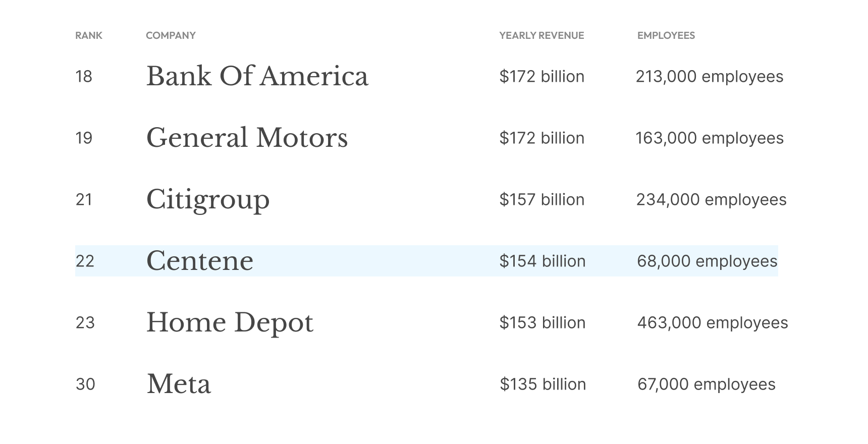Open the highlighted Centene company name
The image size is (868, 444).
click(x=200, y=261)
